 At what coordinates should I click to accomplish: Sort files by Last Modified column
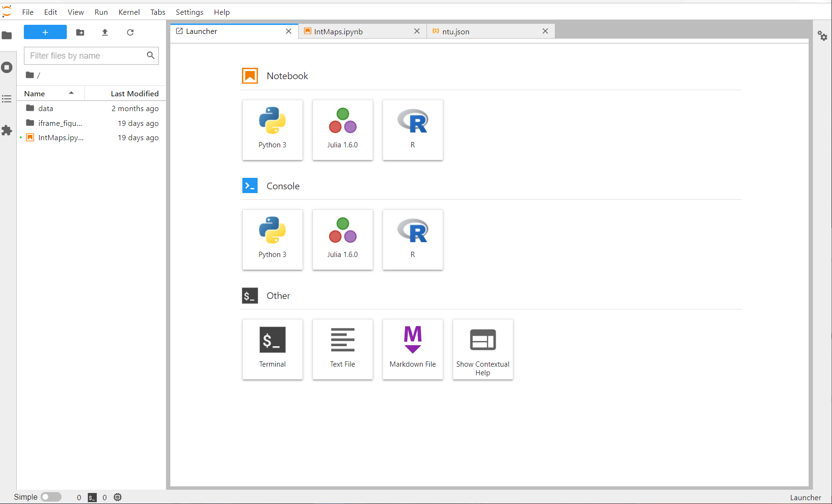tap(125, 93)
